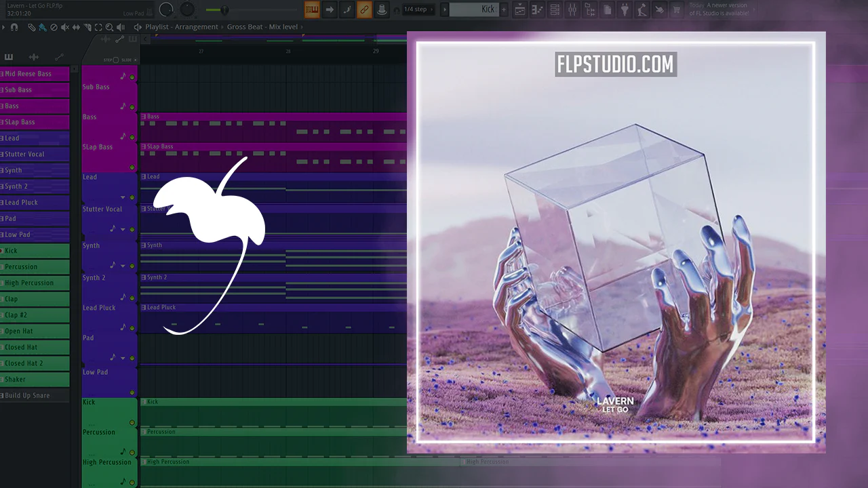
Task: Select Mid Reese Bass in the picker
Action: (35, 74)
